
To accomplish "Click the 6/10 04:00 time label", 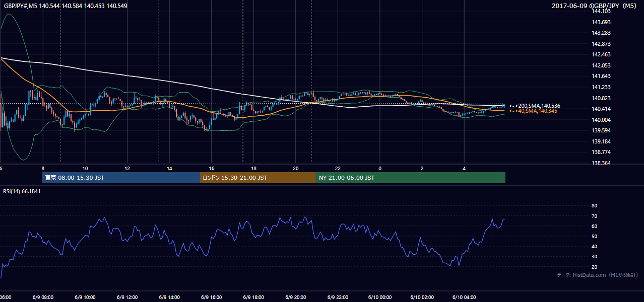I will (464, 297).
